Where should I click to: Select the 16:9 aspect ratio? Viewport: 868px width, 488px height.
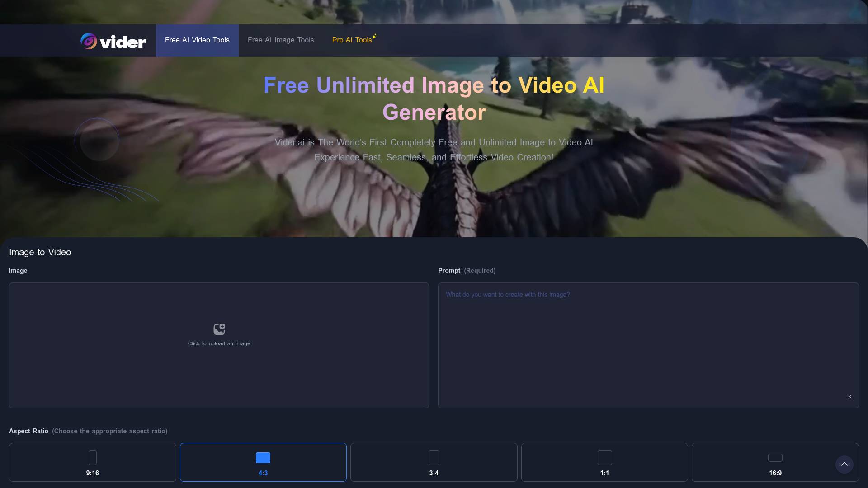[775, 462]
